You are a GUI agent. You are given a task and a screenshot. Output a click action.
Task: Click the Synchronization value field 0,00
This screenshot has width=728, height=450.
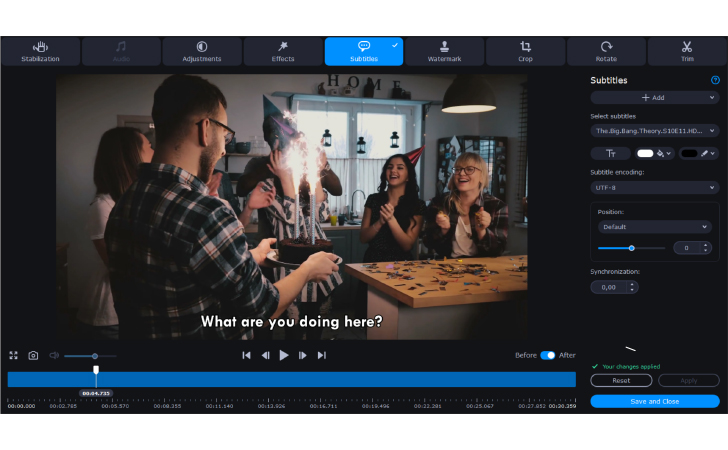609,287
